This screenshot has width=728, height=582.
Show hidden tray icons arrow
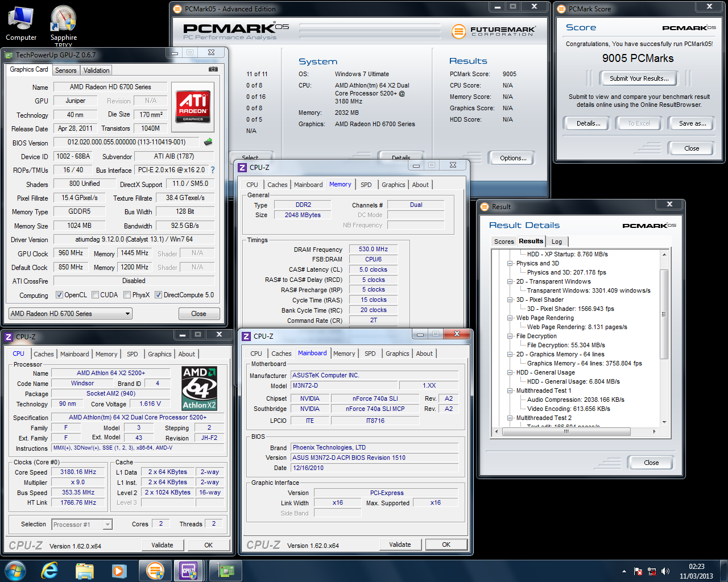point(624,571)
